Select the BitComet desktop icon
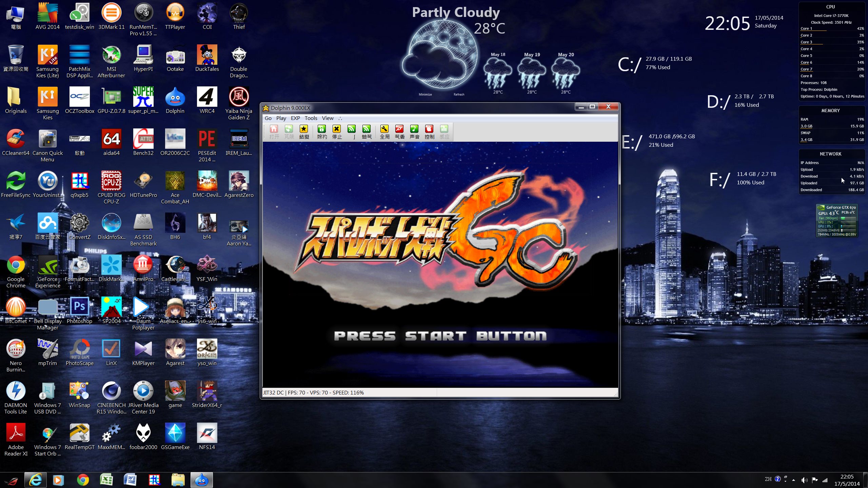 tap(16, 310)
